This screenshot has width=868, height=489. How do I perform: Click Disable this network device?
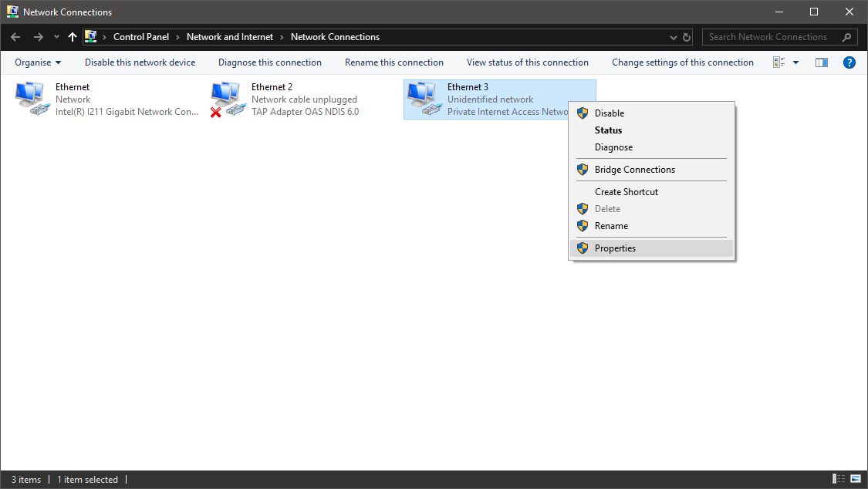click(140, 62)
